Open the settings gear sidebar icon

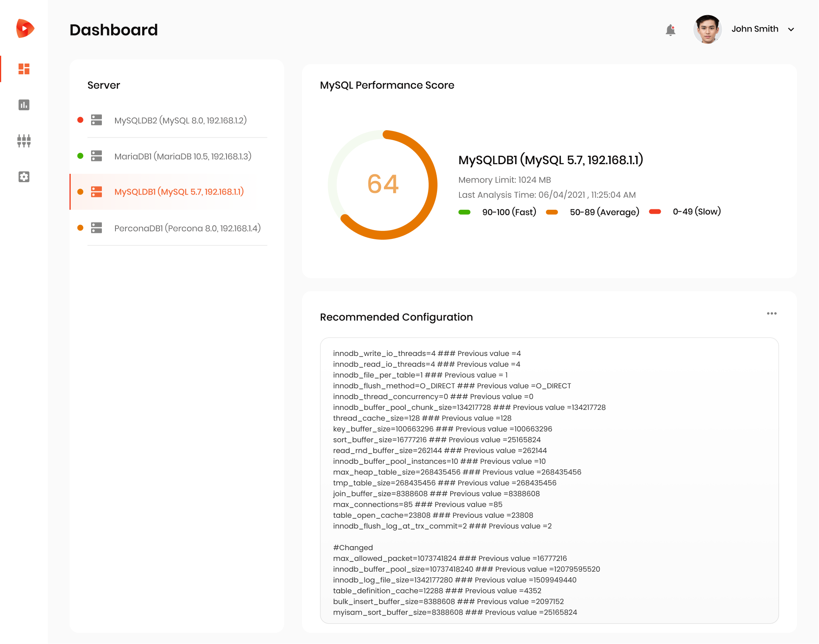[x=24, y=177]
